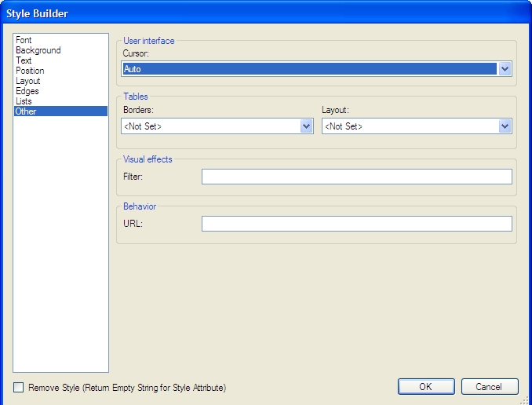Viewport: 532px width, 405px height.
Task: Switch to the Position category
Action: pyautogui.click(x=30, y=71)
